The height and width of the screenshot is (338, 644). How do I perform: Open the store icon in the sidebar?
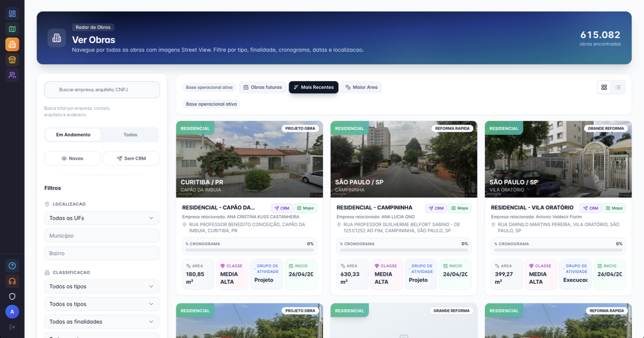(12, 60)
